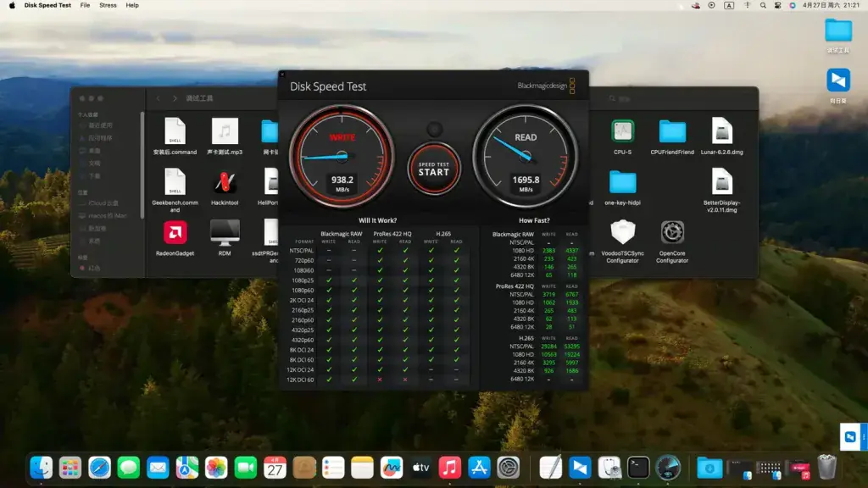868x488 pixels.
Task: Click the Finder sidebar scrollbar
Action: 142,165
